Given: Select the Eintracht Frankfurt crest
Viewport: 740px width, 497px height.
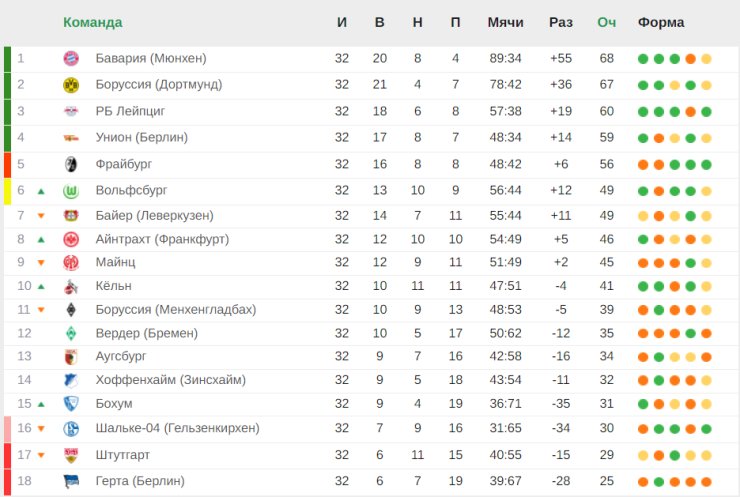Looking at the screenshot, I should 71,239.
